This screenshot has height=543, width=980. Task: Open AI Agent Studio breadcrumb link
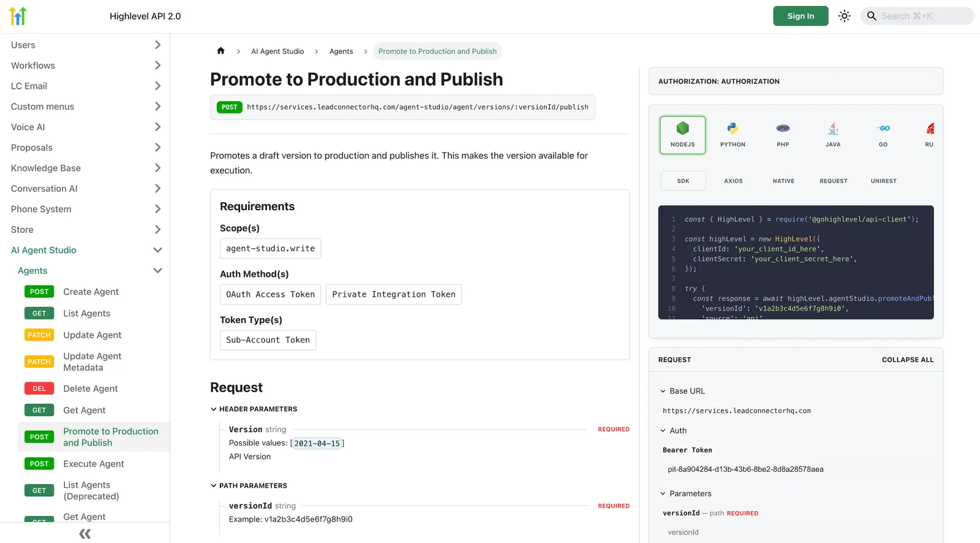click(277, 51)
